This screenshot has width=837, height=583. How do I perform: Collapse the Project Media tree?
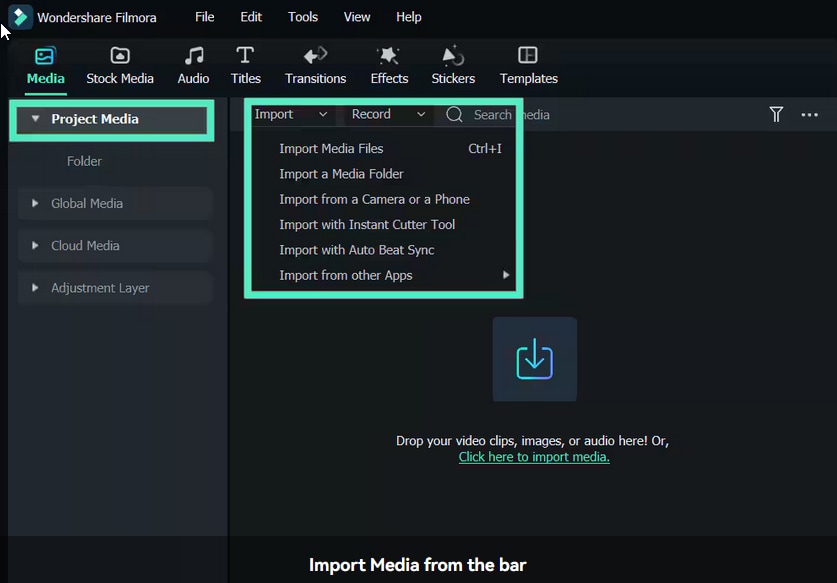pyautogui.click(x=35, y=119)
